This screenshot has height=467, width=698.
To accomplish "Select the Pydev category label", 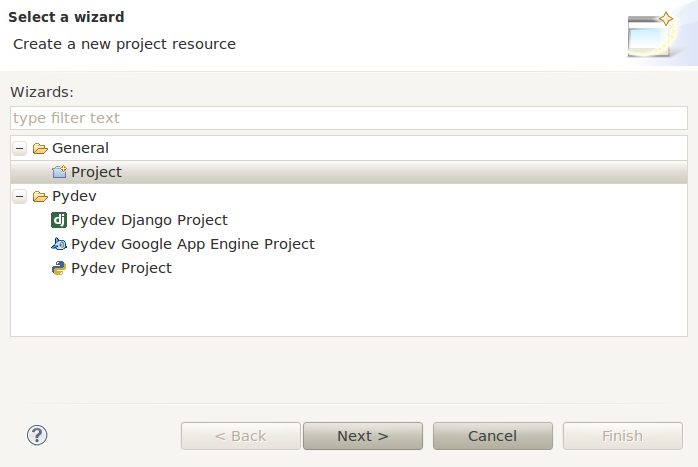I will pos(74,196).
